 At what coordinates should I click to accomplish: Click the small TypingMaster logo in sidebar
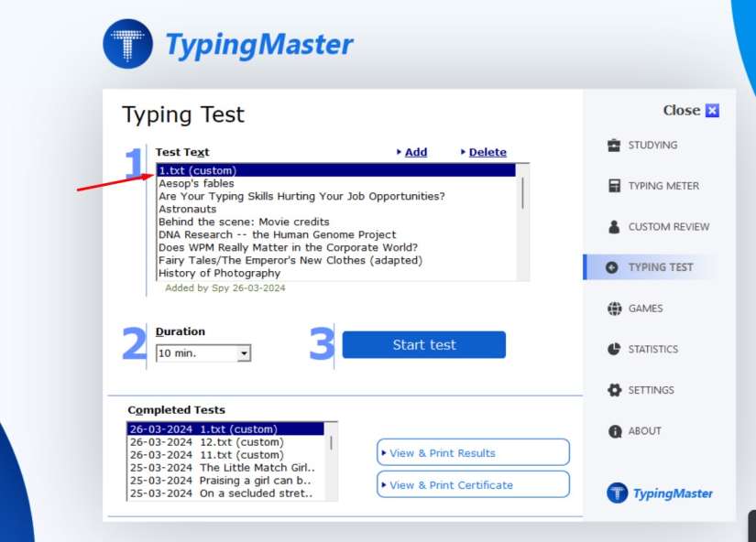pyautogui.click(x=660, y=493)
